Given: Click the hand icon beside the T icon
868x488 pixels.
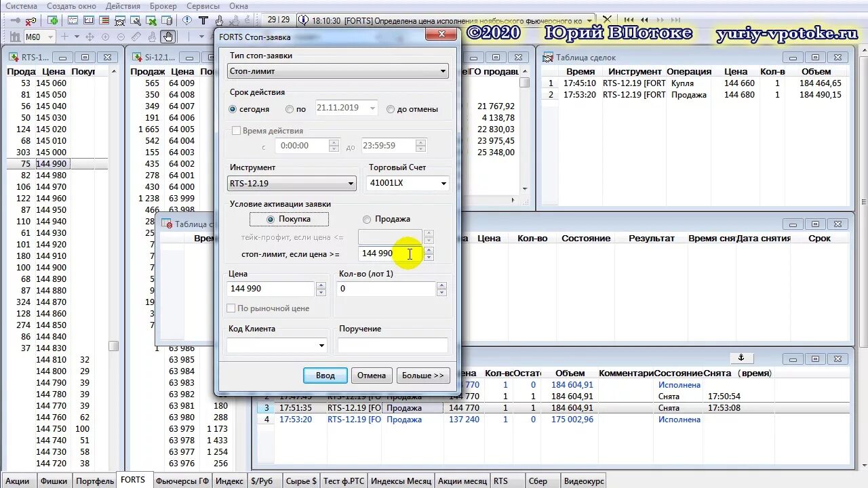Looking at the screenshot, I should click(x=220, y=20).
